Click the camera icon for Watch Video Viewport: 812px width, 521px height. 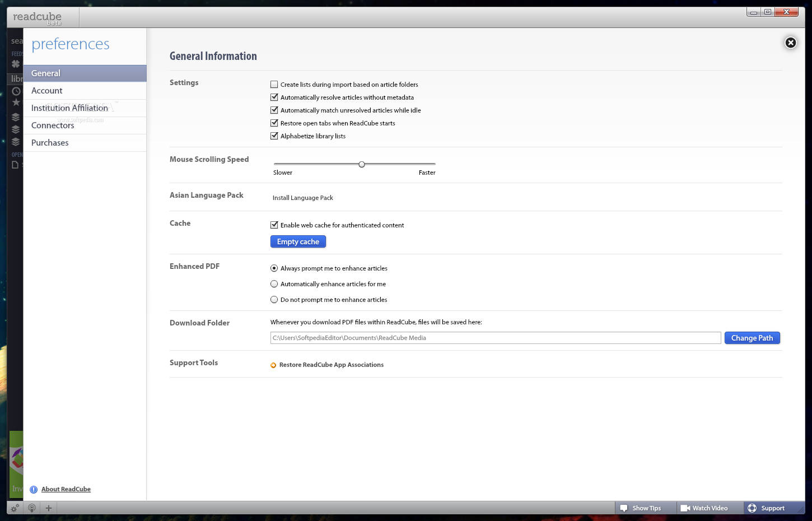click(x=685, y=508)
